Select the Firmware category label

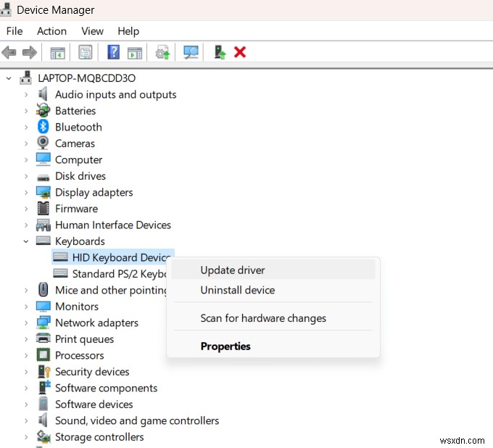point(76,209)
